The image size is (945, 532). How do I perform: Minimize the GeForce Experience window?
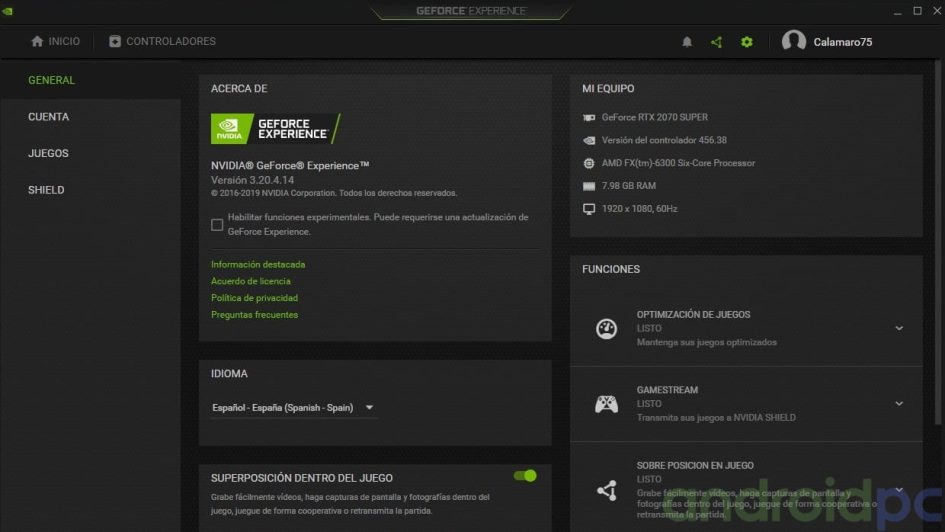coord(897,11)
